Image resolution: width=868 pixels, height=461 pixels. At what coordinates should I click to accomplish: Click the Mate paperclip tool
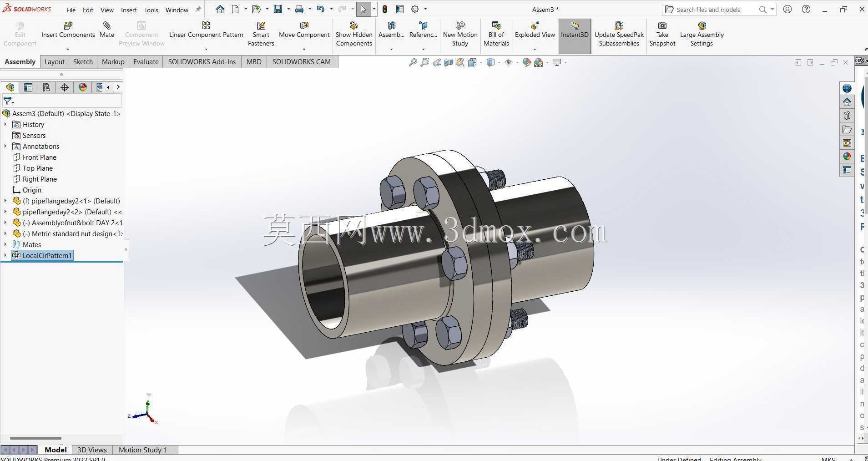pos(107,30)
